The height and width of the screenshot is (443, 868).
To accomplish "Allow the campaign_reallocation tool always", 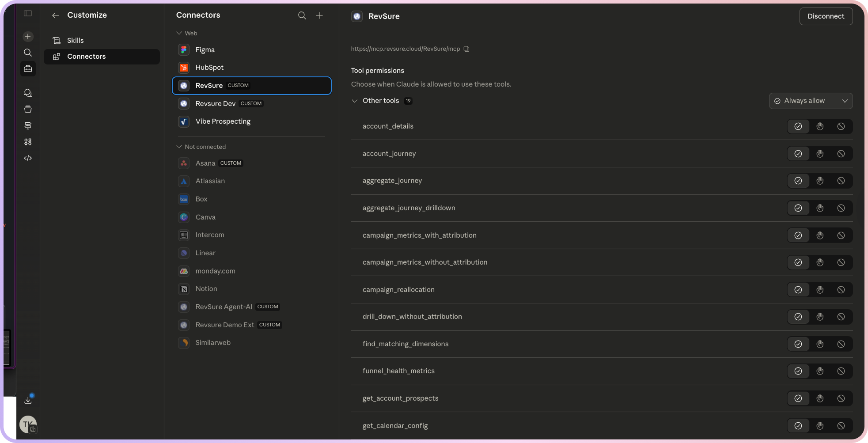I will click(x=798, y=290).
